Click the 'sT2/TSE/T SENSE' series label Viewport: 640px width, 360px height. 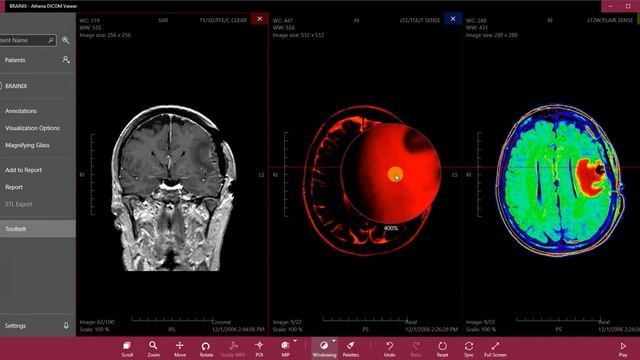click(420, 20)
